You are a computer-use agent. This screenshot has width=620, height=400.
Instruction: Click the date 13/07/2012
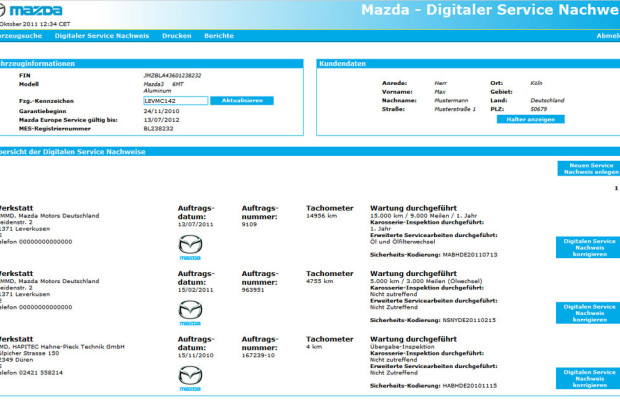(161, 120)
